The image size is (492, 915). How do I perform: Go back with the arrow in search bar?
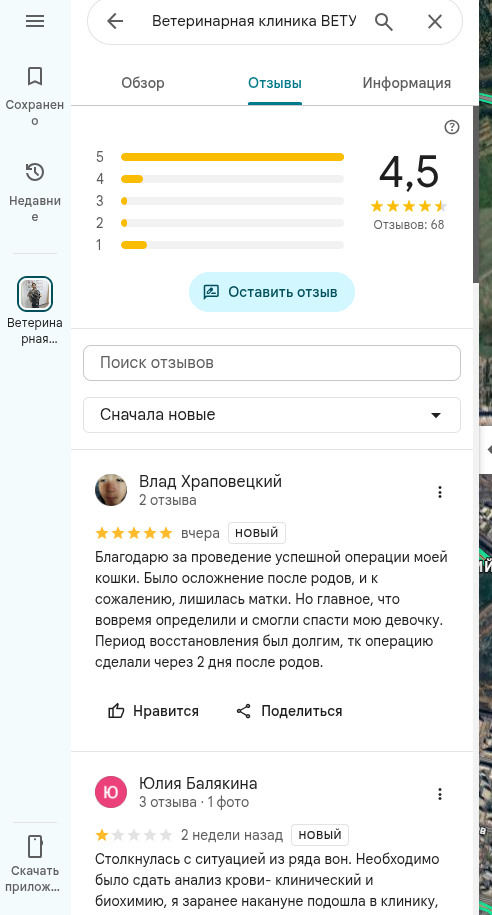pos(115,22)
